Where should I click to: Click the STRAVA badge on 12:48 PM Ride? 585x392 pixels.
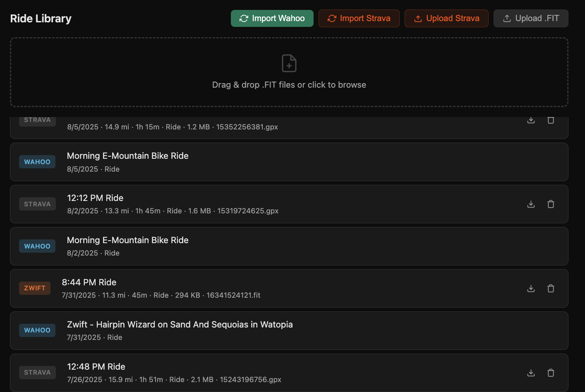[x=37, y=373]
